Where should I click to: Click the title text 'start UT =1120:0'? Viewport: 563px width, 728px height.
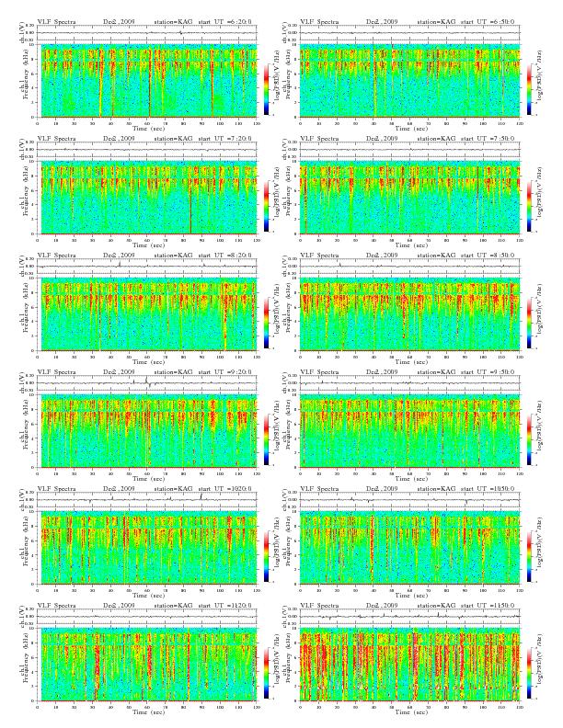click(x=224, y=606)
